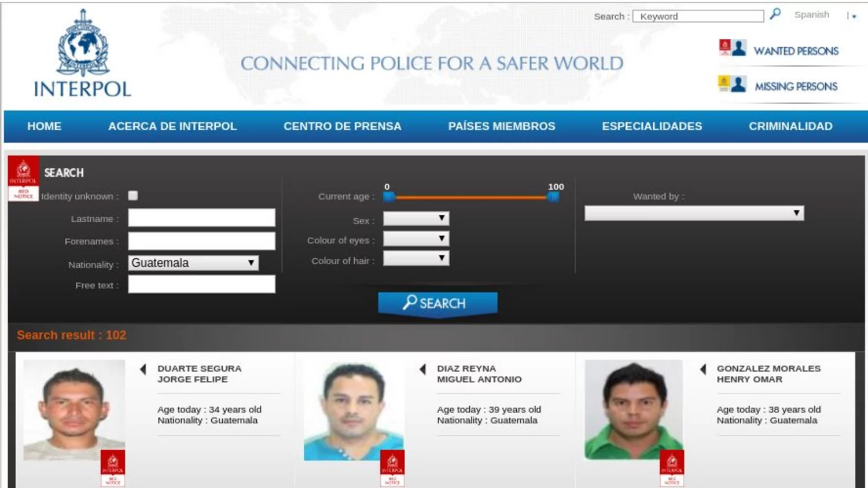This screenshot has height=488, width=868.
Task: Tick the Identity unknown checkbox
Action: [133, 196]
